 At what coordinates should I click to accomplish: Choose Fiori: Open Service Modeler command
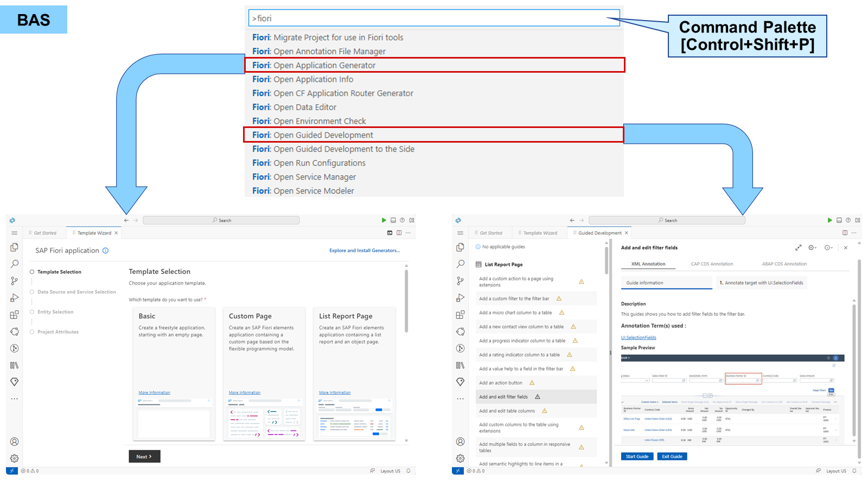(x=434, y=191)
